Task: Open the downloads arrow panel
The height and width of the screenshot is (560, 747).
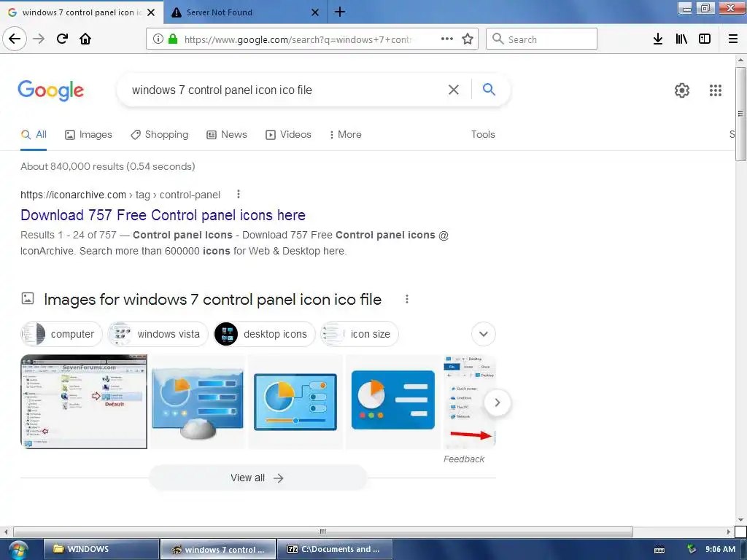Action: 658,39
